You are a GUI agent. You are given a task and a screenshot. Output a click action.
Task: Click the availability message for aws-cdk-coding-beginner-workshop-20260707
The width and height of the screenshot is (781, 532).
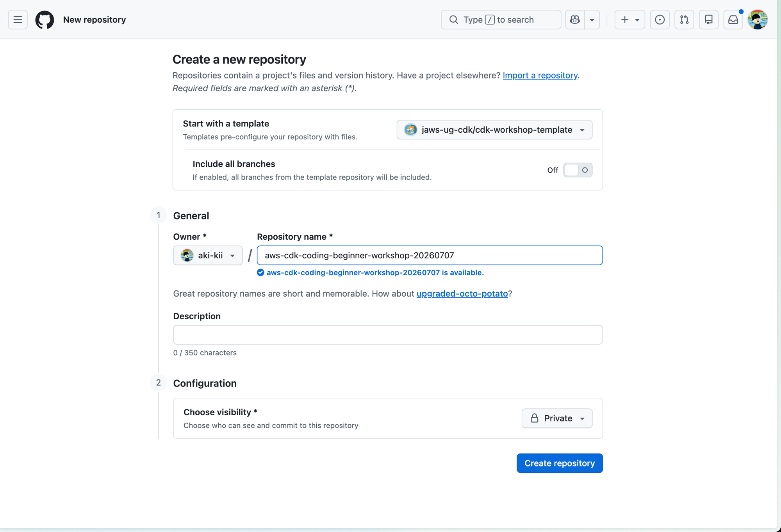[370, 272]
